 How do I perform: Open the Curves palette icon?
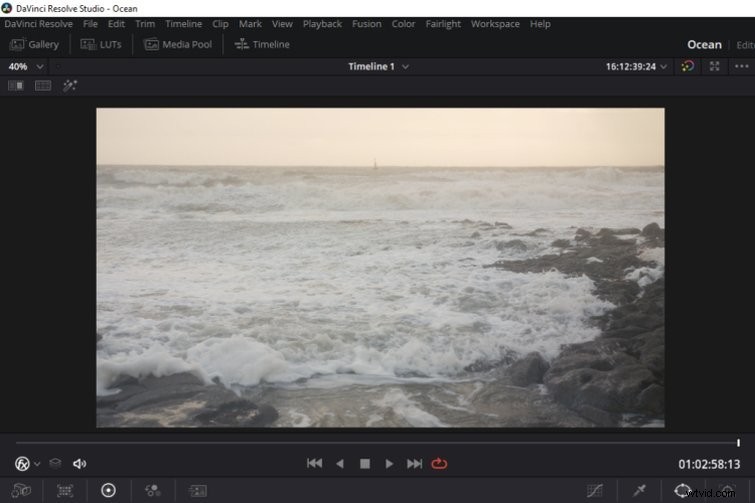[595, 490]
